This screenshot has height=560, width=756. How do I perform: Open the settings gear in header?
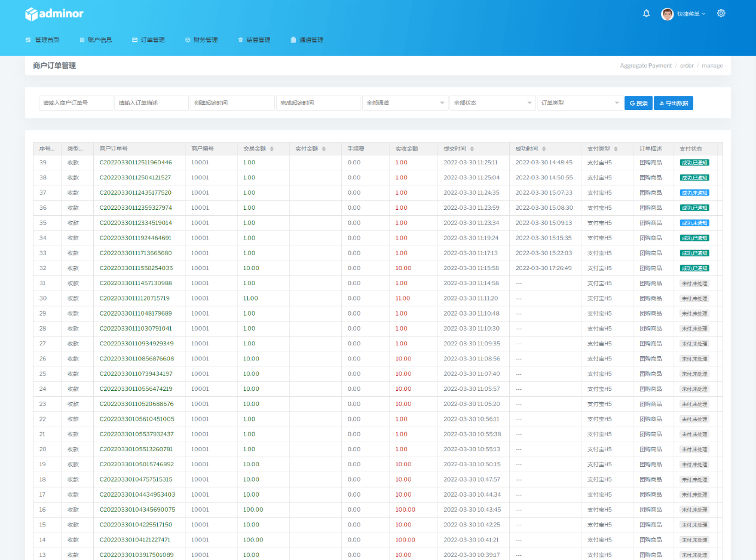point(721,13)
